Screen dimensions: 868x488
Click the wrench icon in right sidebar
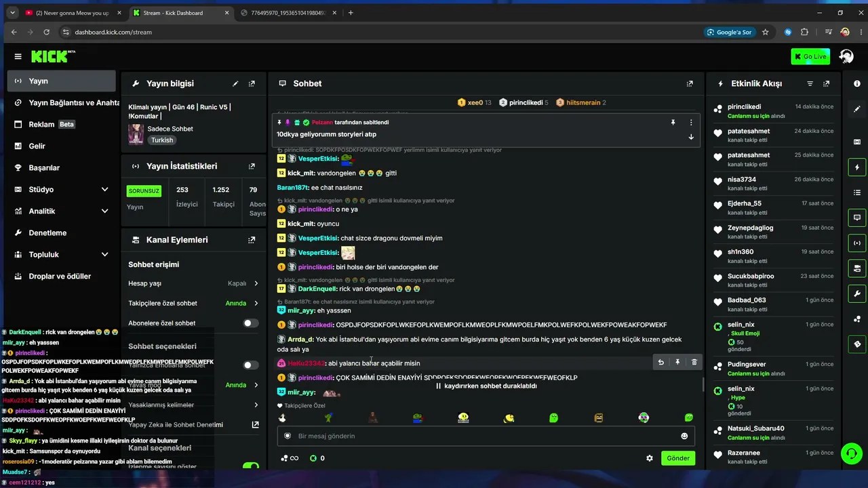pyautogui.click(x=857, y=293)
